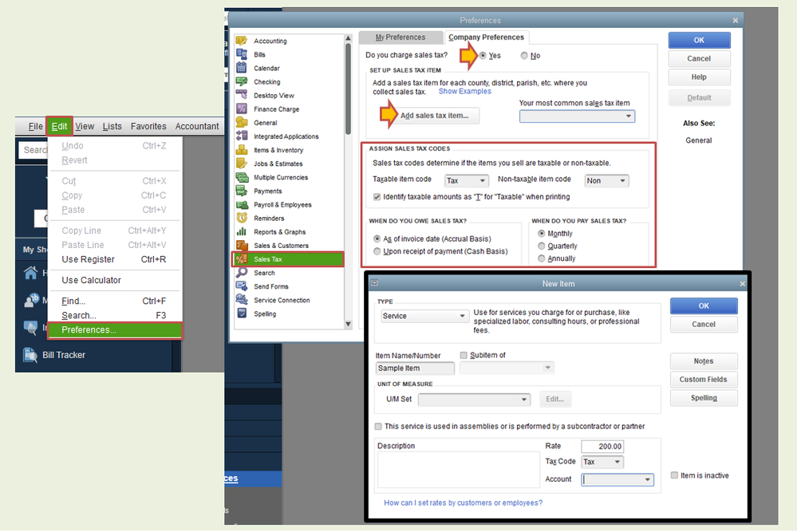
Task: Select the Send Forms icon
Action: [x=242, y=286]
